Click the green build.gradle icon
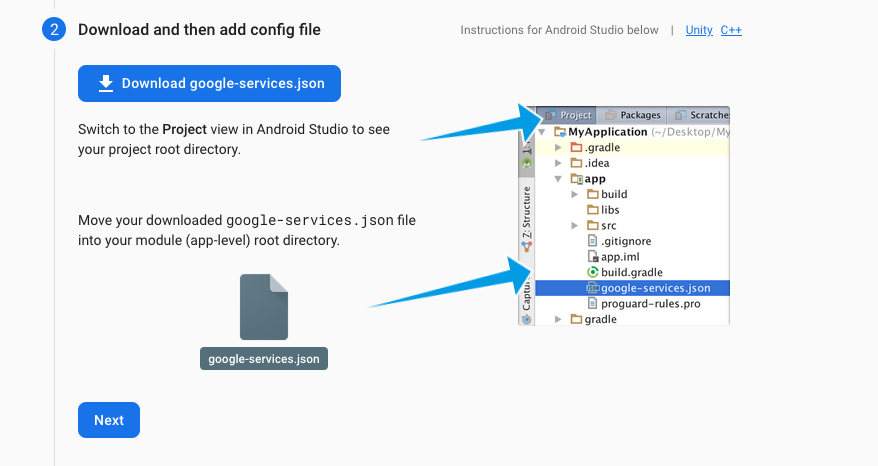Viewport: 878px width, 466px height. [x=592, y=272]
